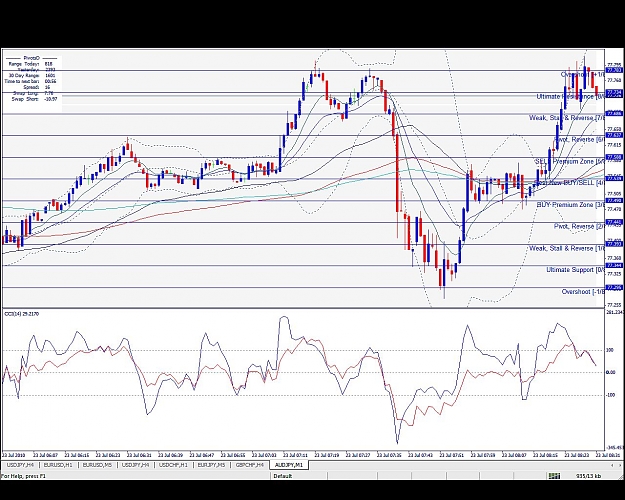Click the Default profile status field

click(x=283, y=476)
